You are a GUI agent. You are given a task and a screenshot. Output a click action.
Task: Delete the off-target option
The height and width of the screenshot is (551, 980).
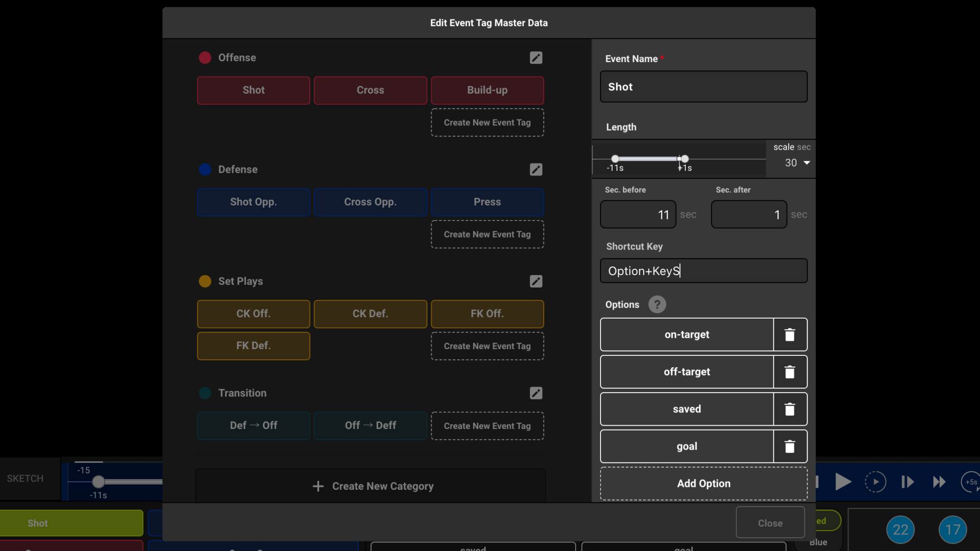(790, 372)
